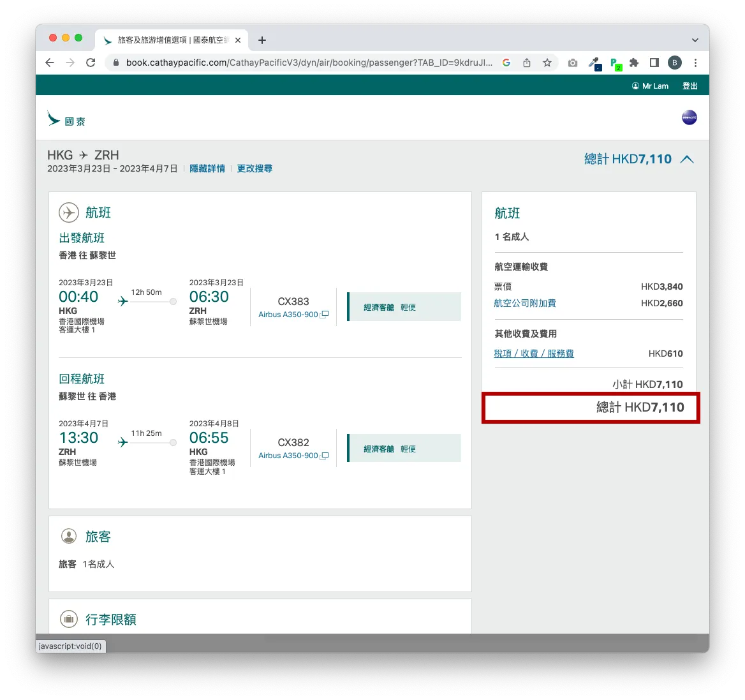
Task: Click the 旅客 passenger icon
Action: [69, 536]
